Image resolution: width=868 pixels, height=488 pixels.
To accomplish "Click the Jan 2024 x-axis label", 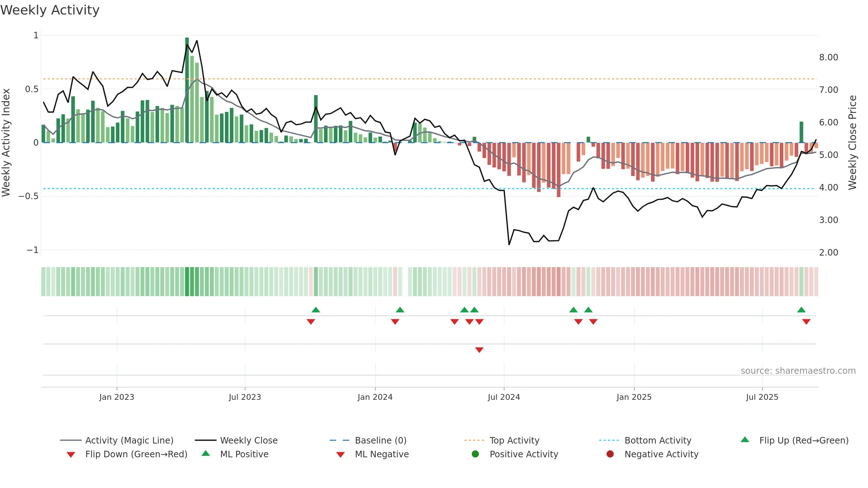I will pyautogui.click(x=375, y=397).
